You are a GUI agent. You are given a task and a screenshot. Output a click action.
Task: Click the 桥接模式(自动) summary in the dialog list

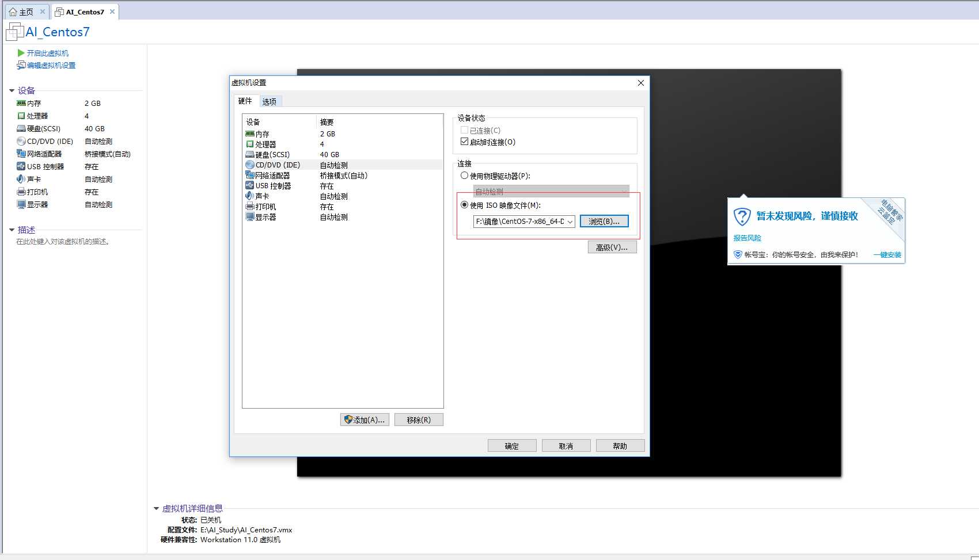tap(344, 176)
